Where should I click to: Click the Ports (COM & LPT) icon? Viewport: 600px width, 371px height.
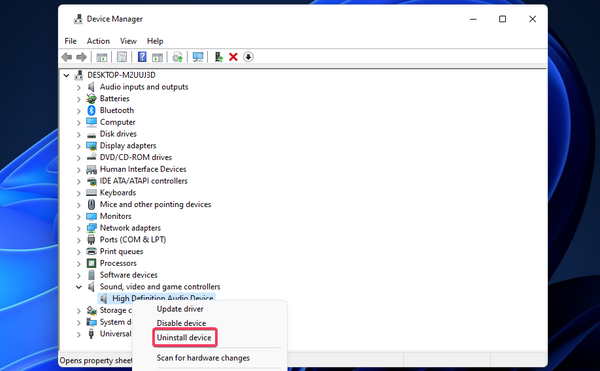click(x=91, y=240)
